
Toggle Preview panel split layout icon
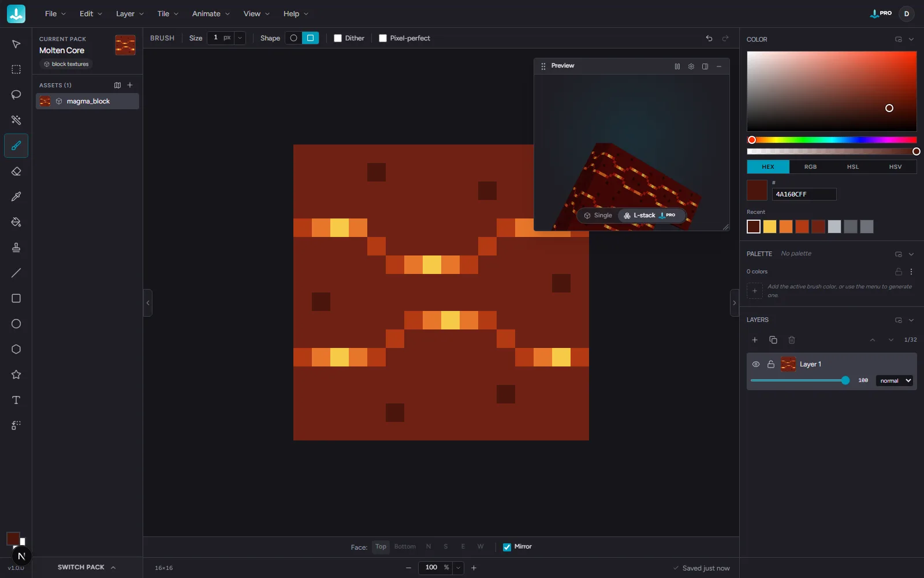(705, 66)
